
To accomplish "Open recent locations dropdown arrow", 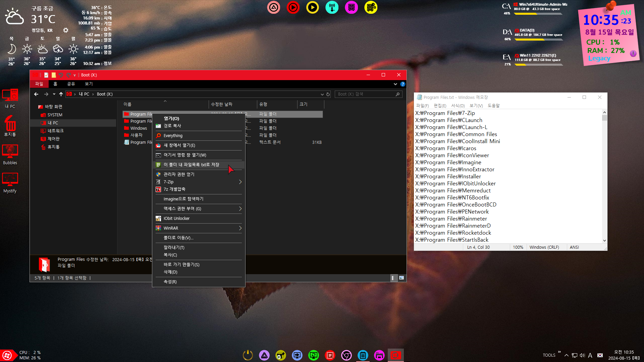I will [54, 94].
